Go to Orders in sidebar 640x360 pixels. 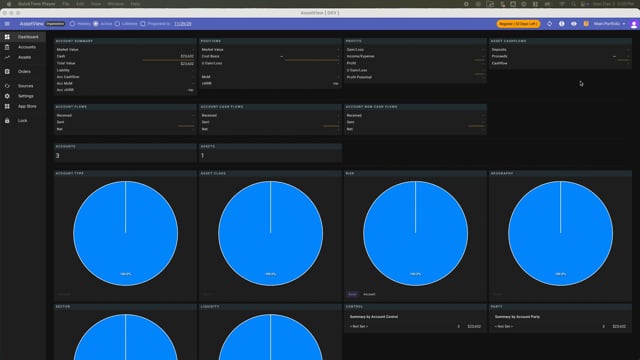click(24, 71)
